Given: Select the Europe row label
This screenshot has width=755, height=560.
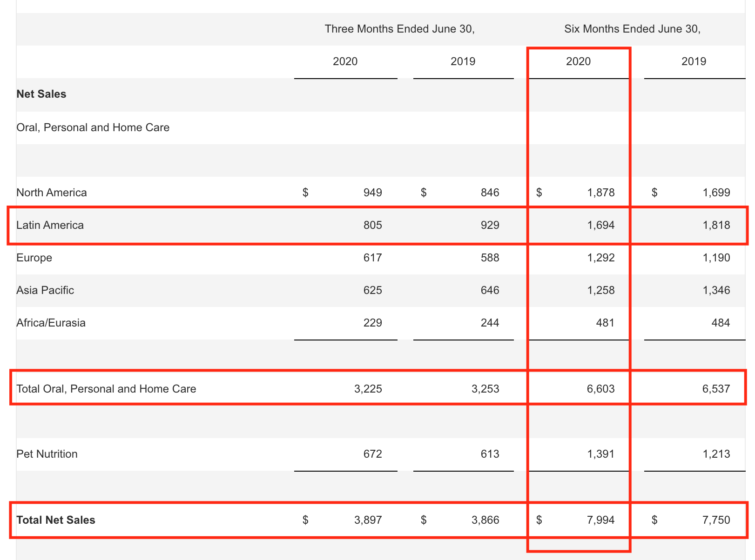Looking at the screenshot, I should 34,258.
